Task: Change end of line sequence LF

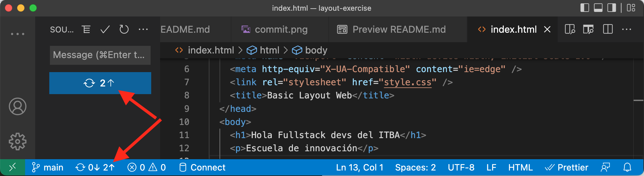Action: tap(491, 167)
